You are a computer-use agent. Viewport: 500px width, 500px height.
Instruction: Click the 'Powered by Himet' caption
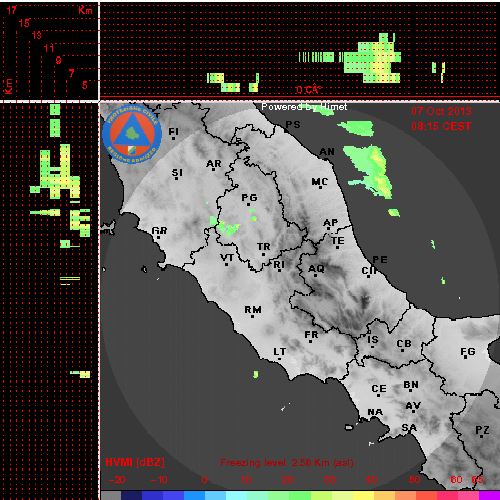(x=304, y=107)
